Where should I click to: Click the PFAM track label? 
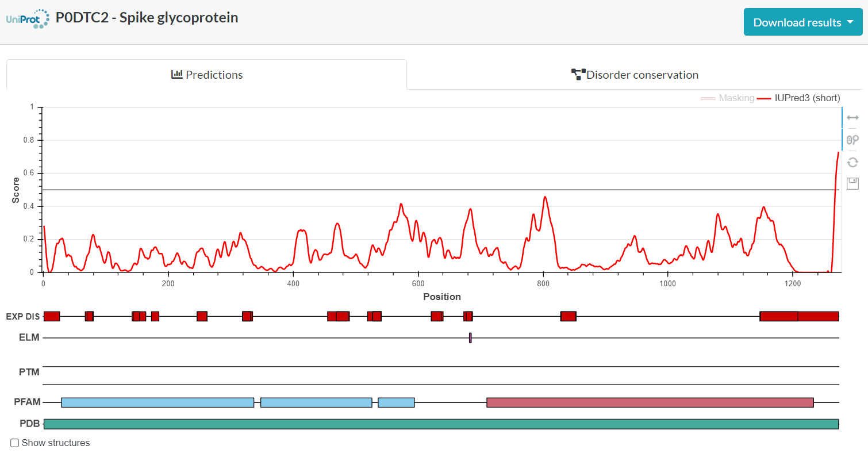pyautogui.click(x=27, y=402)
